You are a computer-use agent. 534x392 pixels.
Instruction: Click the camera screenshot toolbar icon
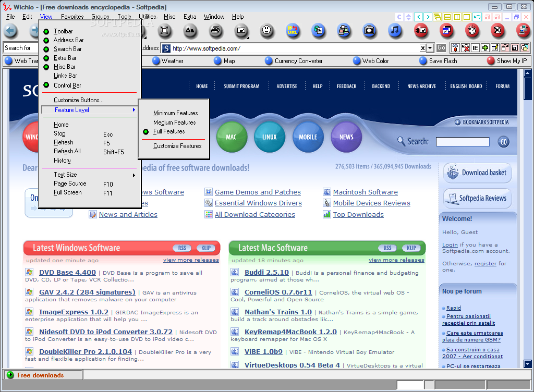(x=369, y=31)
